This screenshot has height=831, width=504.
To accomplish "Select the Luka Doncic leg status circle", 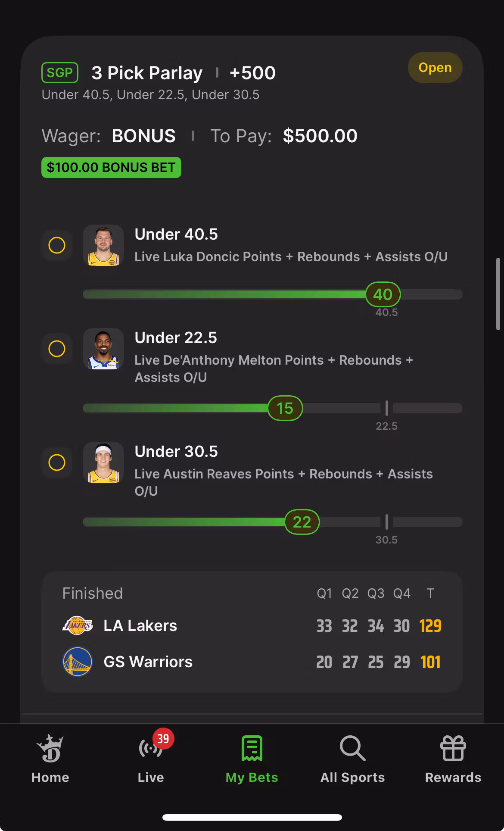I will [x=57, y=245].
